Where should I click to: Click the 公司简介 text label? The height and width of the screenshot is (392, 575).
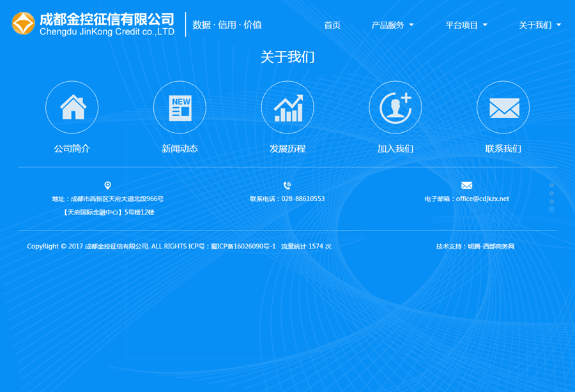(72, 149)
